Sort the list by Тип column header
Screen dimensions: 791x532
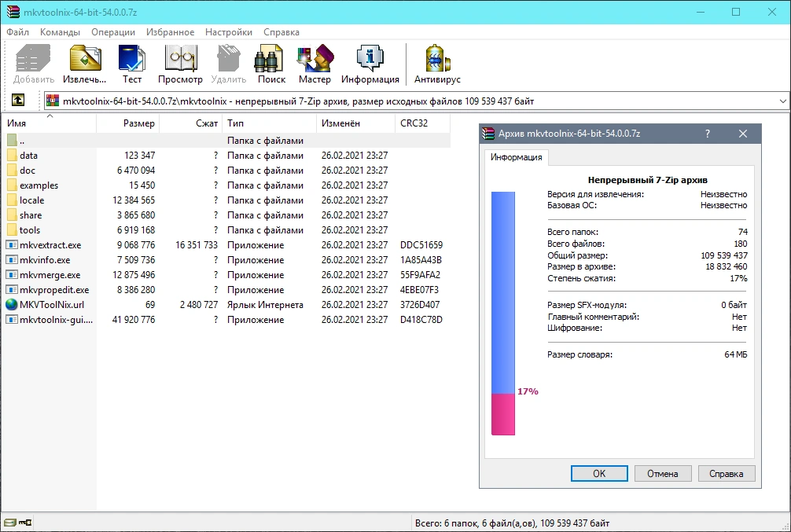(270, 123)
